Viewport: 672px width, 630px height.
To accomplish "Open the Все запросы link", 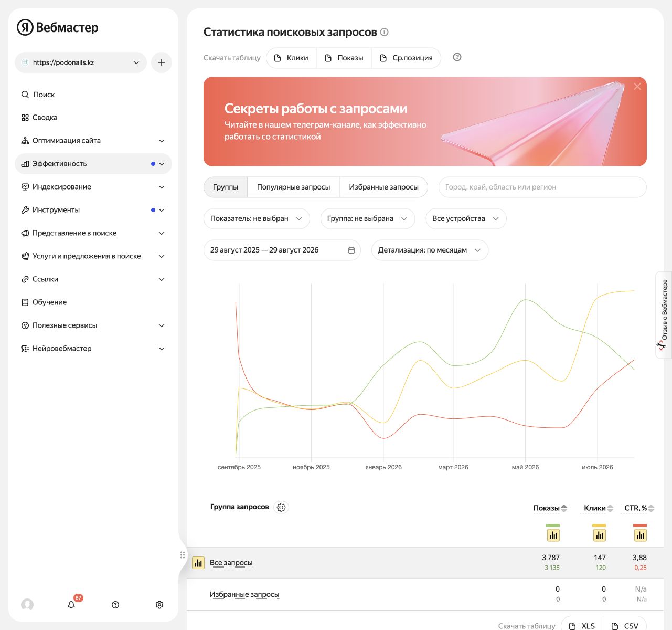I will (231, 563).
